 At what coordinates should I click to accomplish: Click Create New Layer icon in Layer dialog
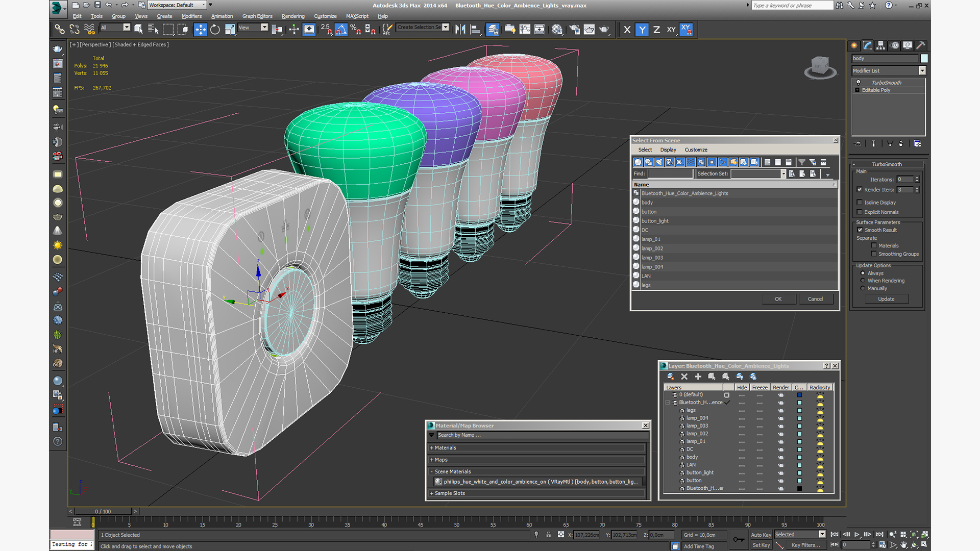click(671, 377)
